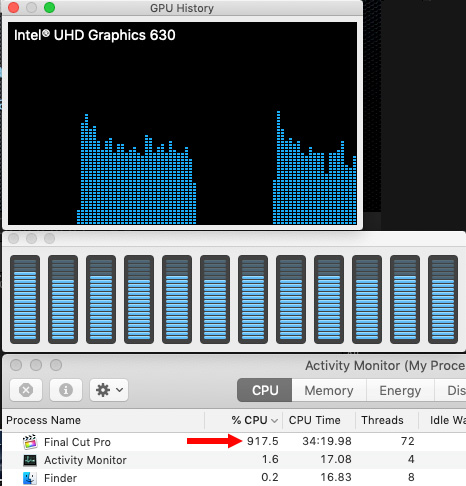Screen dimensions: 466x486
Task: Click the Finder process icon
Action: point(30,478)
